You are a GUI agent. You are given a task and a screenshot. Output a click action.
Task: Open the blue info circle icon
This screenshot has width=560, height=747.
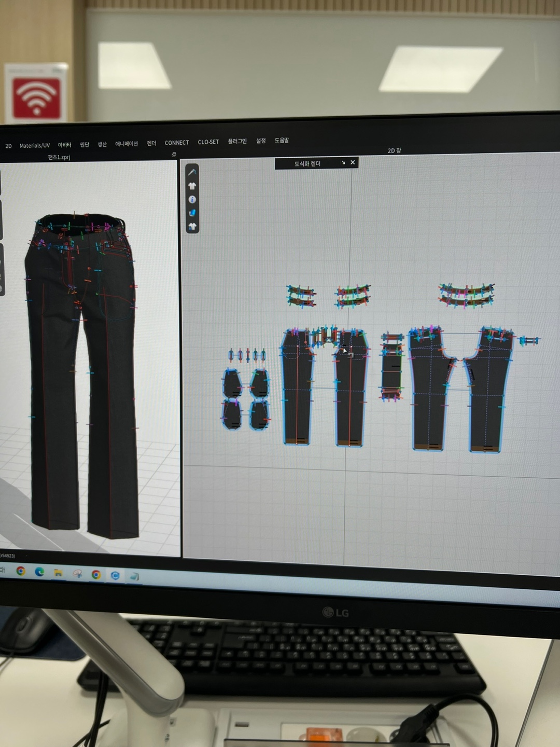coord(192,199)
